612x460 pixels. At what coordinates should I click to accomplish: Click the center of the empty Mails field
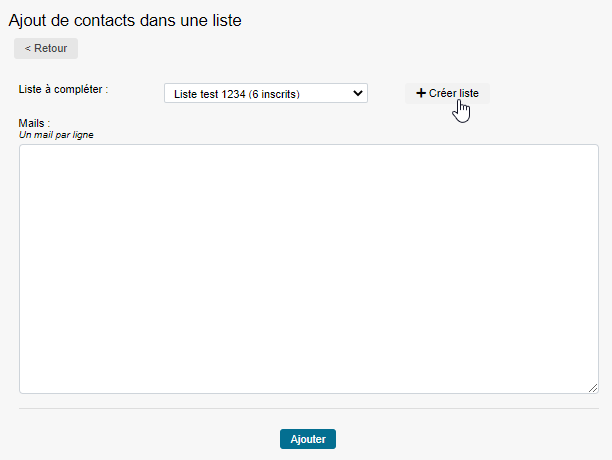308,268
